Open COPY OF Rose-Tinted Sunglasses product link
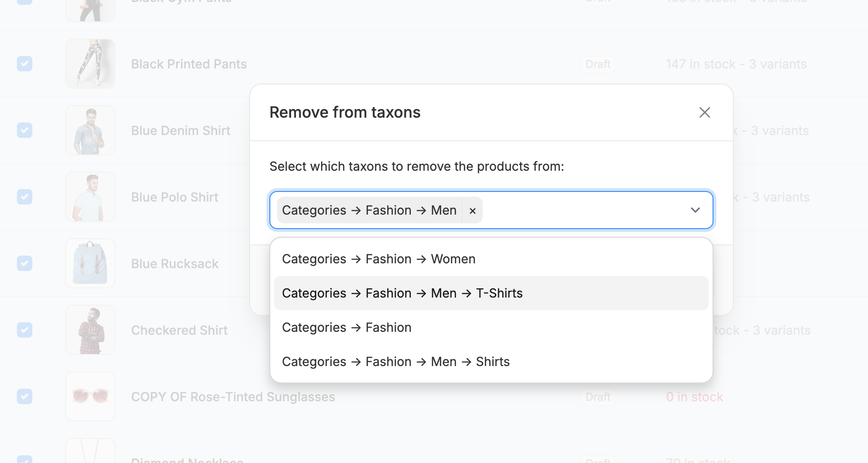This screenshot has height=463, width=868. click(x=233, y=397)
